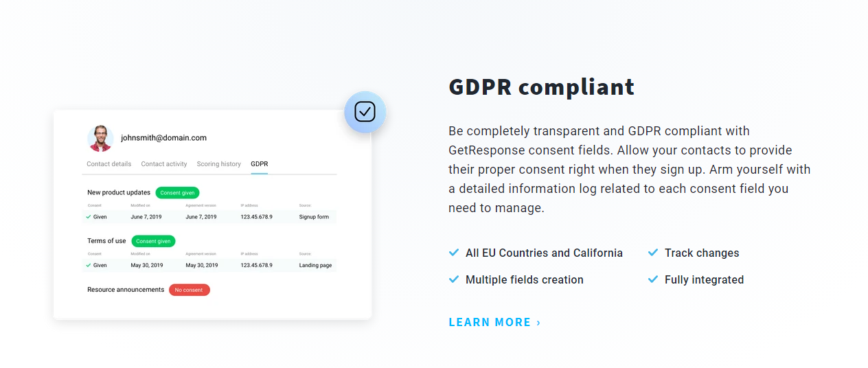868x368 pixels.
Task: Click Consent given badge for Terms of use
Action: (153, 241)
